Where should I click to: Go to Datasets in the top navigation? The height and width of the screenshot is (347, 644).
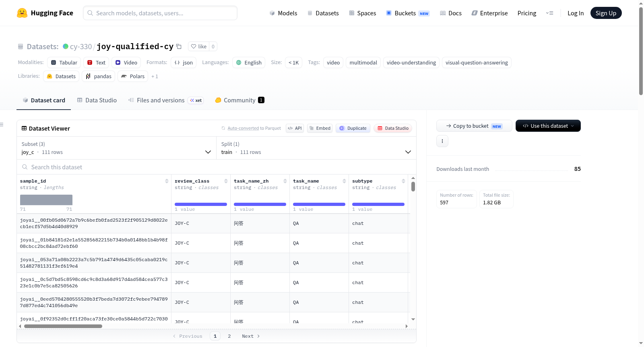323,13
